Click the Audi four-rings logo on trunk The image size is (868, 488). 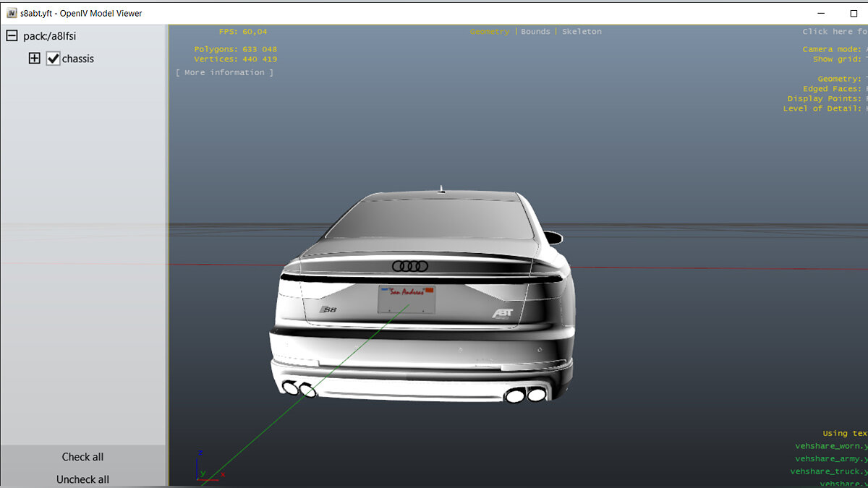click(410, 266)
